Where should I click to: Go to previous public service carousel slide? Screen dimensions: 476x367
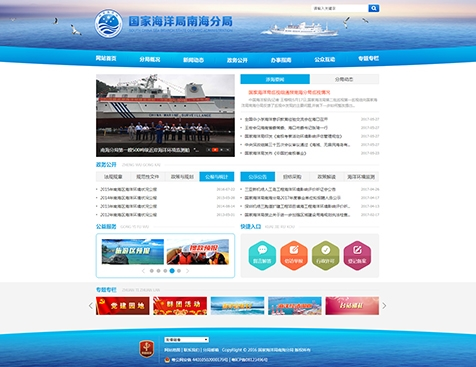coord(143,271)
